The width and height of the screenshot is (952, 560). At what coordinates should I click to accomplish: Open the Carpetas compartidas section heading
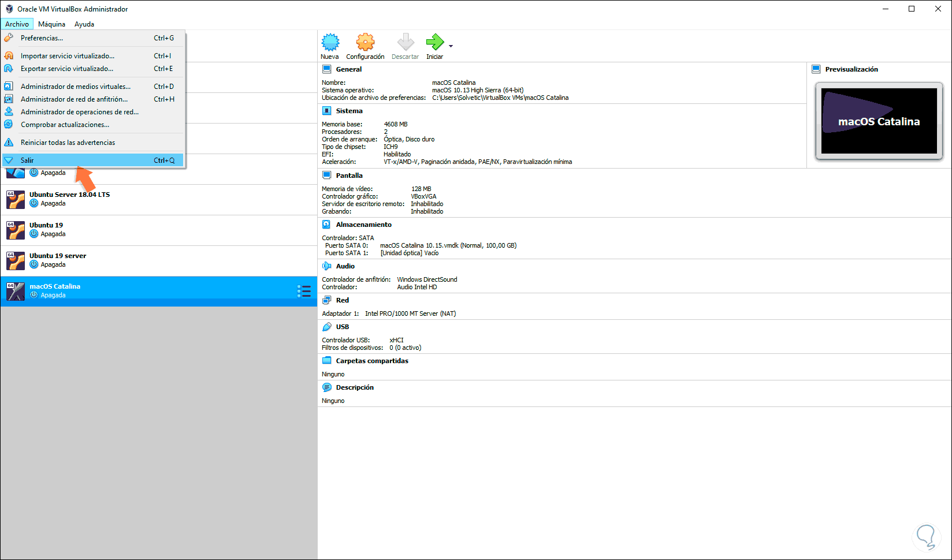click(x=372, y=361)
